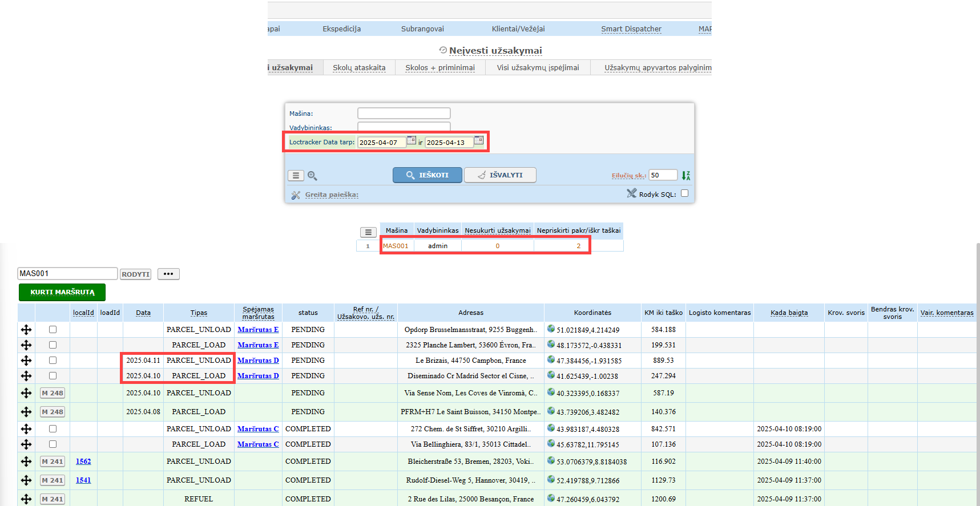Screen dimensions: 980x506
Task: Open the Ekspedicija menu tab
Action: click(x=341, y=29)
